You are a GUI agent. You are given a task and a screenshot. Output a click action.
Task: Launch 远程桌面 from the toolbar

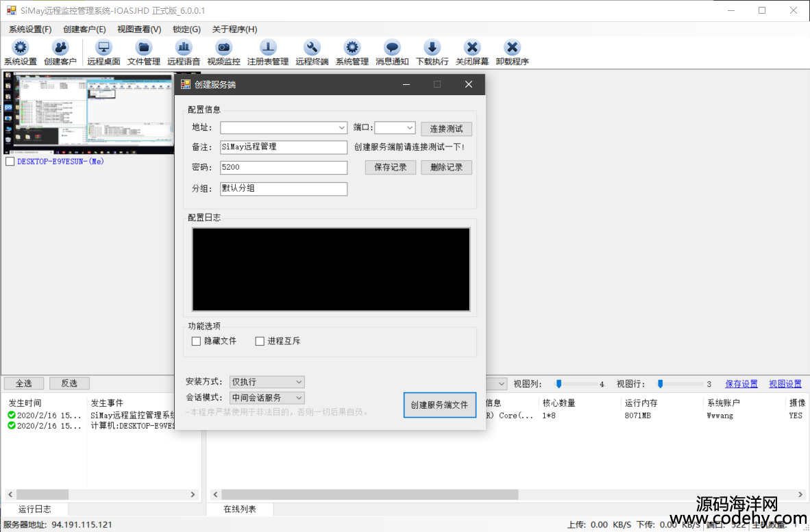click(x=103, y=53)
